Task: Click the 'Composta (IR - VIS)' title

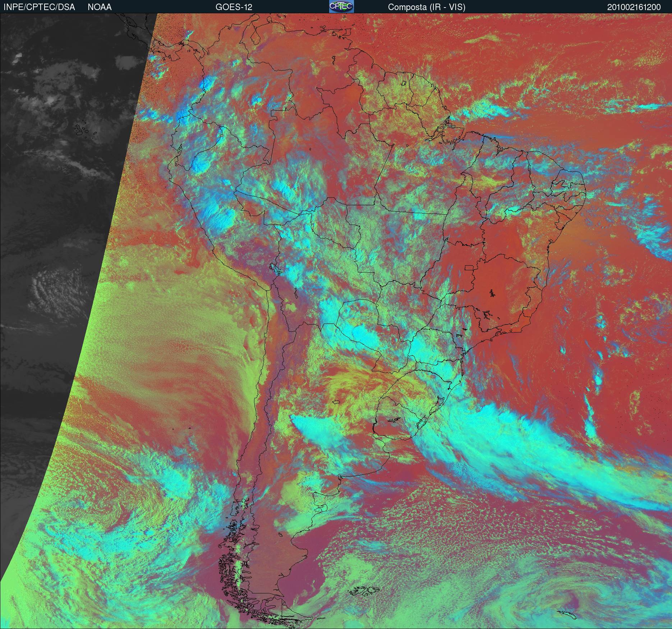Action: pyautogui.click(x=427, y=7)
